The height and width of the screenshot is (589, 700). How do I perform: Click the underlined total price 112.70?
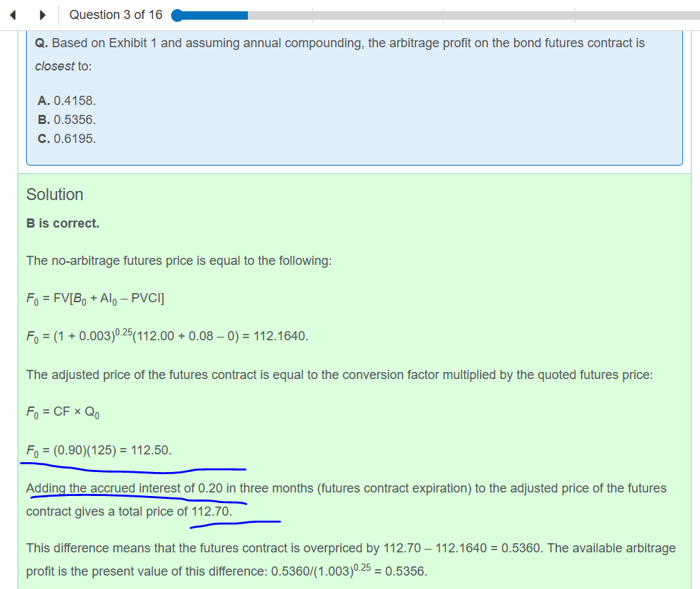click(211, 512)
